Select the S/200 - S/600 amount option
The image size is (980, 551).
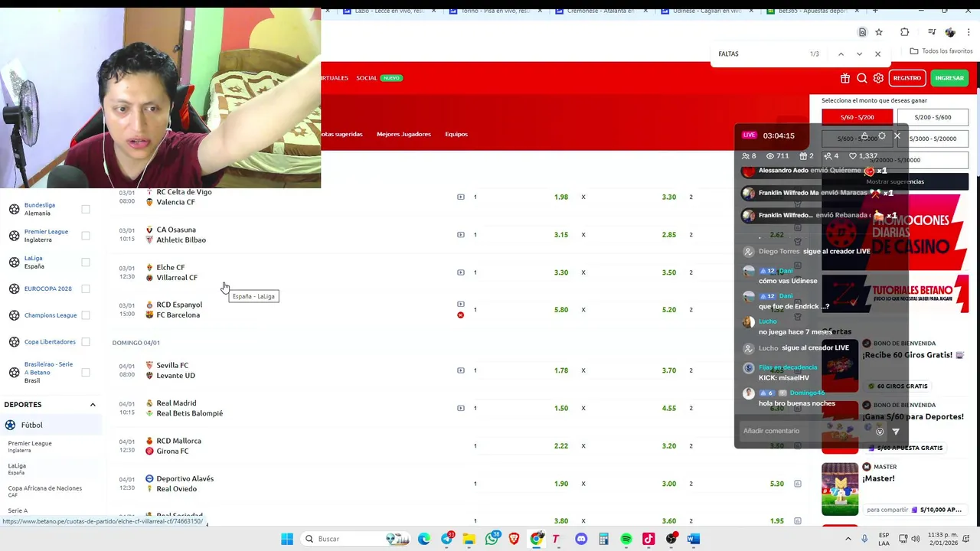pos(933,117)
